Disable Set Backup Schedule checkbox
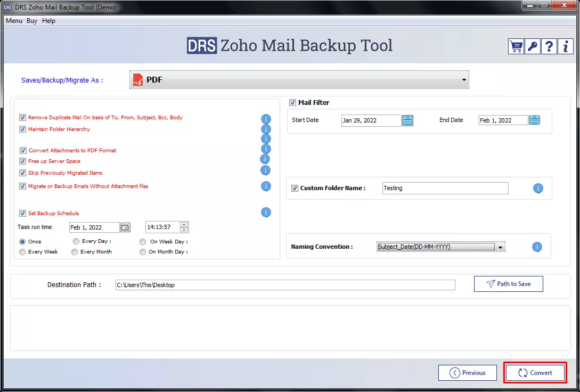The image size is (580, 392). click(22, 214)
